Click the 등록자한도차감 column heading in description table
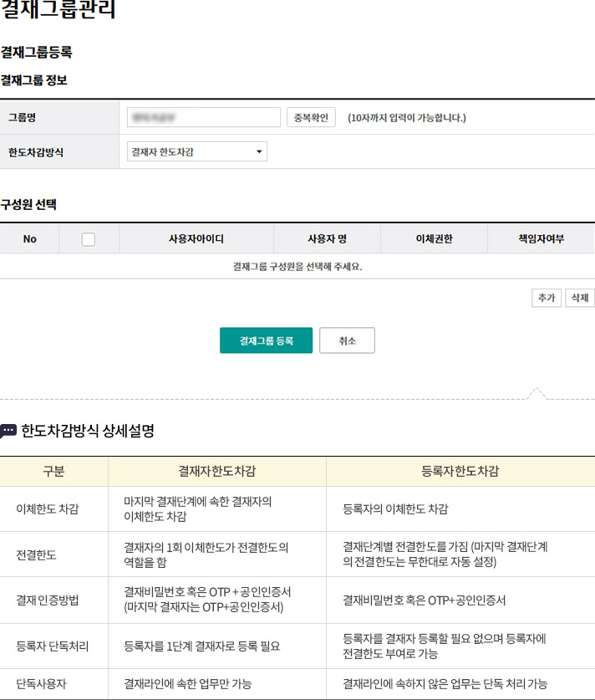 point(460,472)
